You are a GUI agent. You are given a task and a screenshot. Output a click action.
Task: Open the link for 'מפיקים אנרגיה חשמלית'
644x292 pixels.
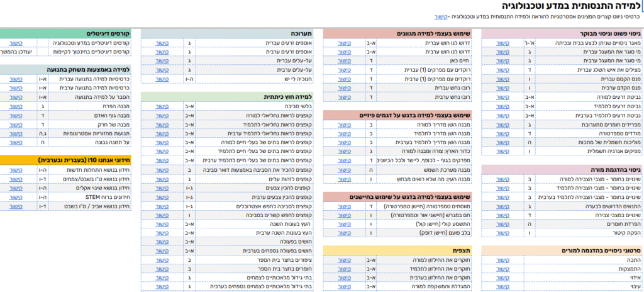[x=502, y=151]
